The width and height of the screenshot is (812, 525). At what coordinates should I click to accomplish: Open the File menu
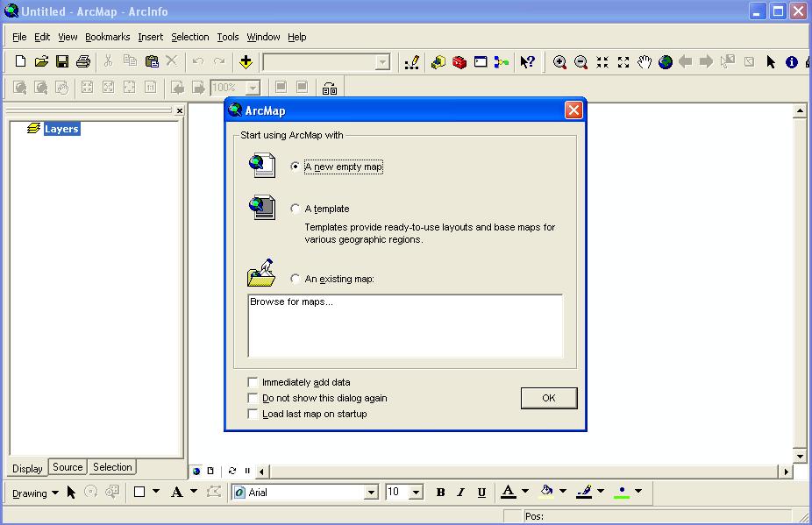pyautogui.click(x=19, y=37)
